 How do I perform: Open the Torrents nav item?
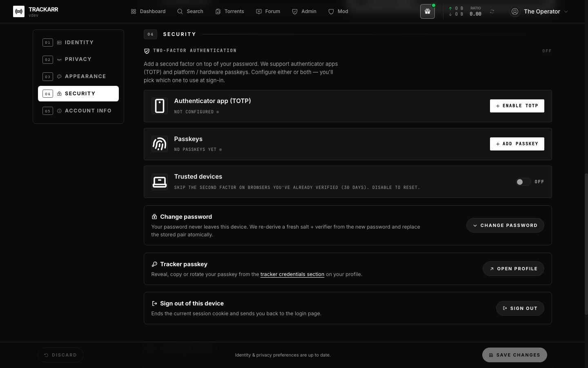pos(229,11)
